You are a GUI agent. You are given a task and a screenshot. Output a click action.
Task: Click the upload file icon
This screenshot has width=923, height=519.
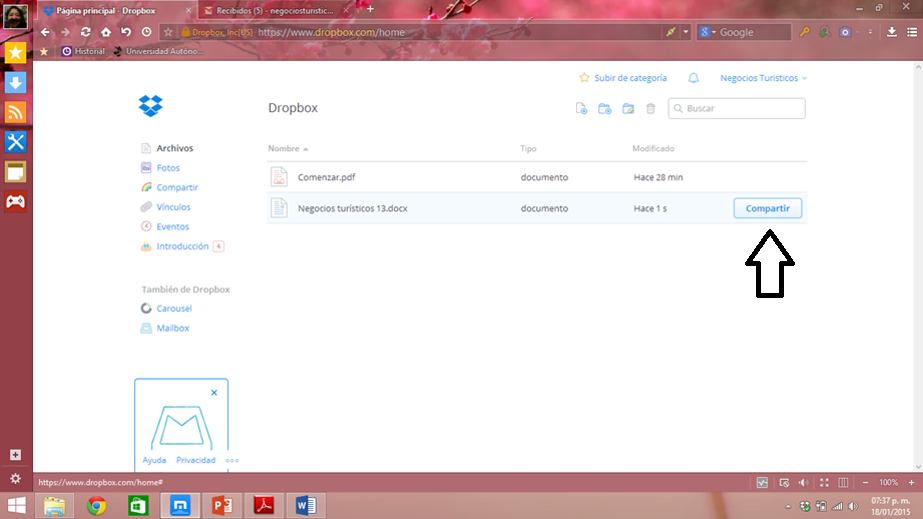click(581, 109)
